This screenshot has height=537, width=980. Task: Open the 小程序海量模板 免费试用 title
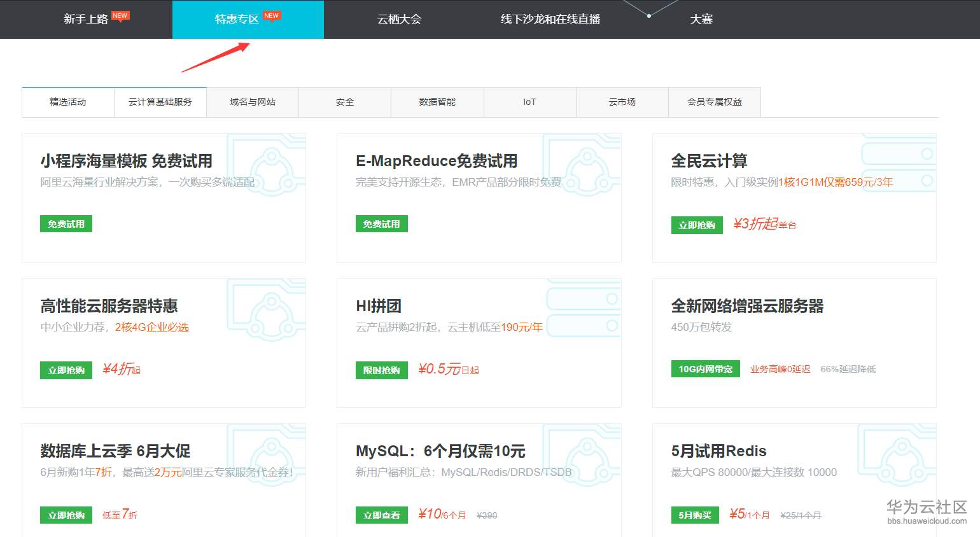click(x=127, y=161)
